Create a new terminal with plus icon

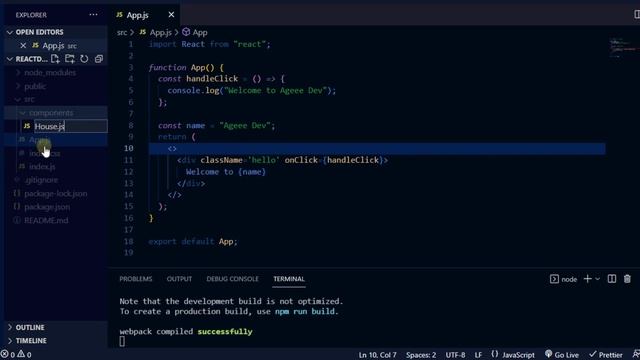587,279
